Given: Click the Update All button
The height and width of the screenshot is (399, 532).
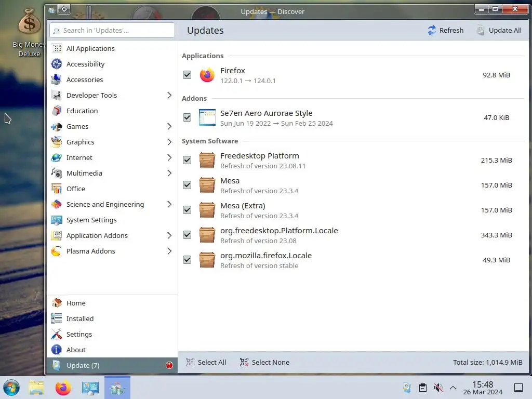Looking at the screenshot, I should tap(499, 30).
